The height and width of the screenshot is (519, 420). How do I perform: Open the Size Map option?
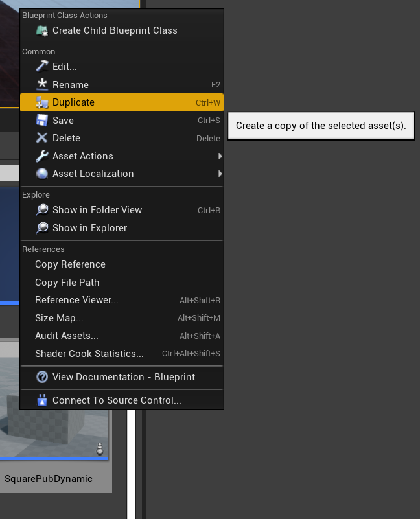click(x=122, y=318)
